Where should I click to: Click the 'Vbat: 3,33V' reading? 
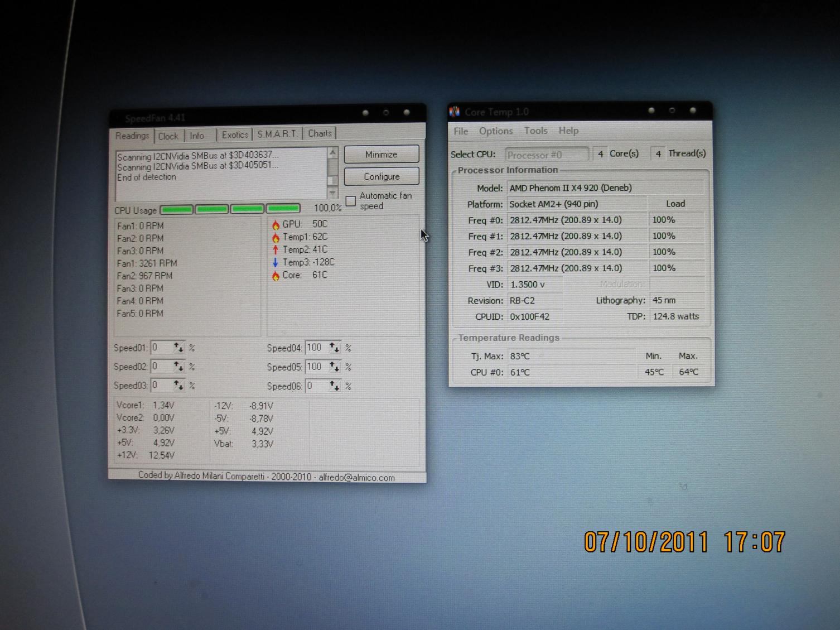coord(244,444)
